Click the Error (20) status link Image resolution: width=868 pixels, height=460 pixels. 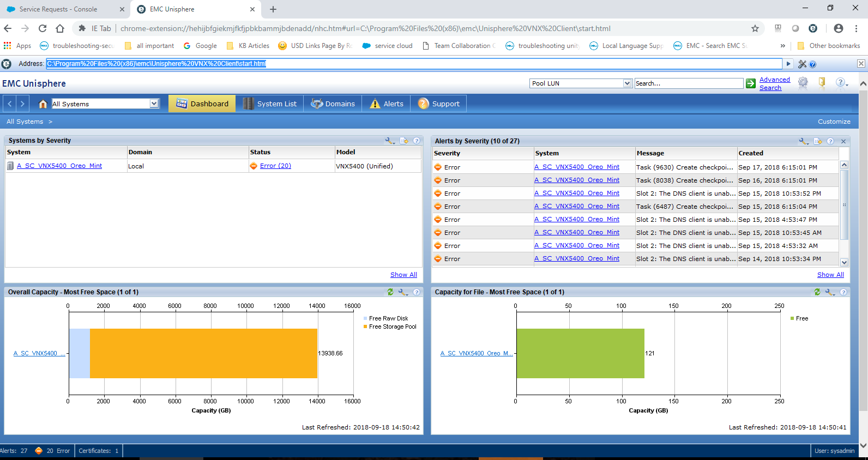tap(275, 166)
